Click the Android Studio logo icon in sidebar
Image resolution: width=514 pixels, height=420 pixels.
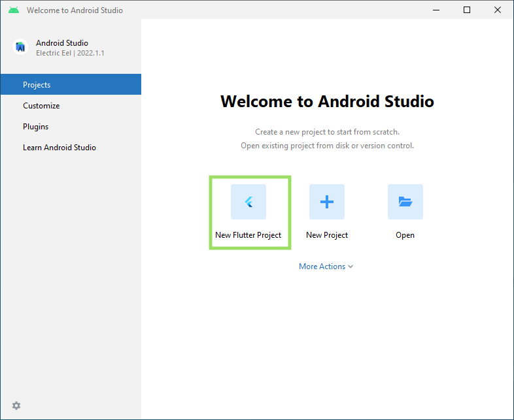coord(20,47)
